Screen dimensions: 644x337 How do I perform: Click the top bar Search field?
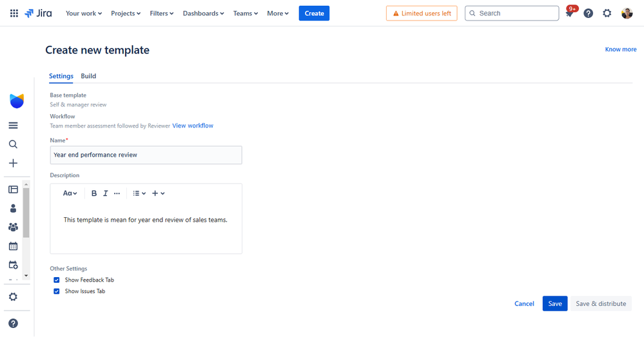click(x=512, y=13)
